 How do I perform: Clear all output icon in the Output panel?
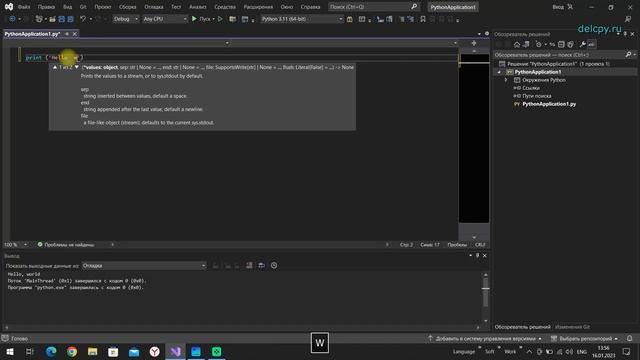pyautogui.click(x=249, y=265)
